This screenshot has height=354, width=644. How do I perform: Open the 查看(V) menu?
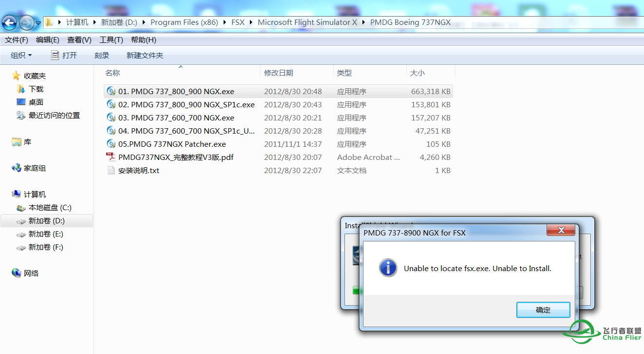79,39
